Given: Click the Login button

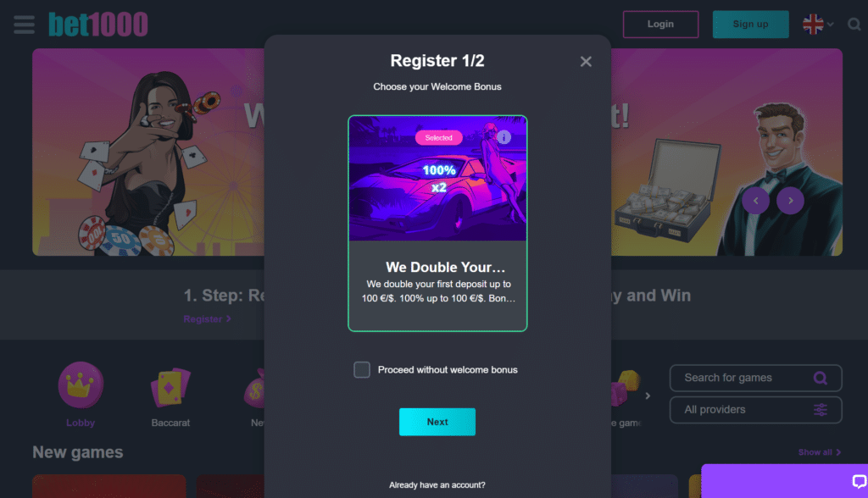Looking at the screenshot, I should (x=660, y=25).
